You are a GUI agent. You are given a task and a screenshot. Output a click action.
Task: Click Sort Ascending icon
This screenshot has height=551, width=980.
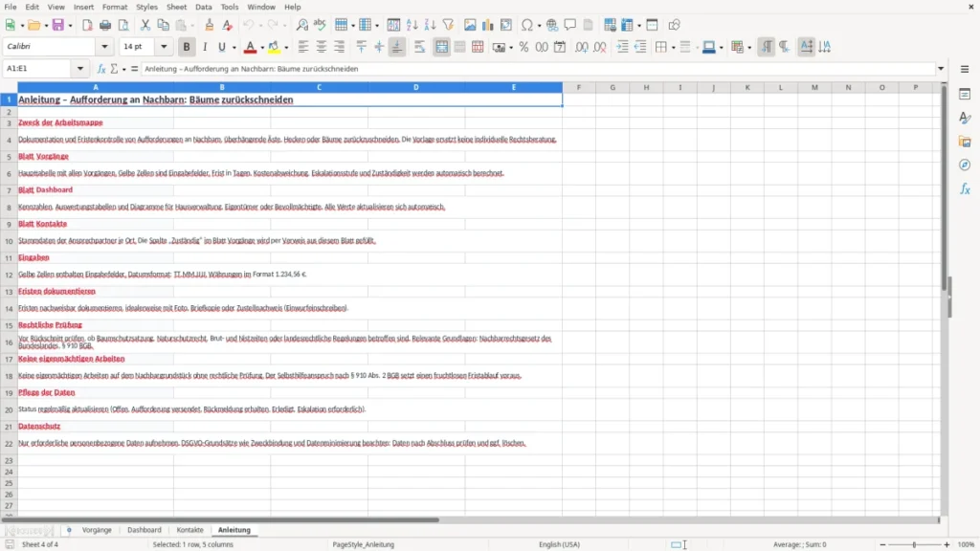(412, 25)
